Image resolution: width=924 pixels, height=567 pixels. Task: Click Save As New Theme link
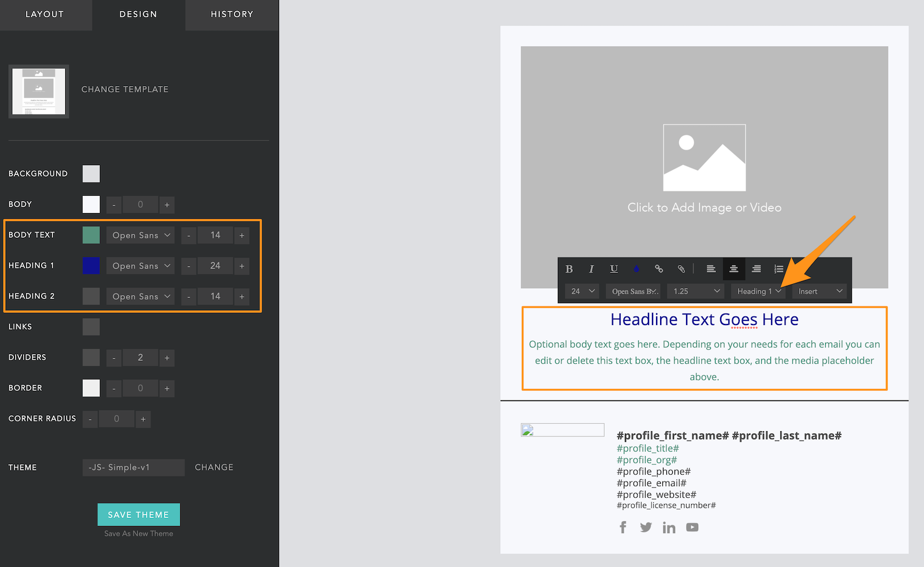click(139, 534)
